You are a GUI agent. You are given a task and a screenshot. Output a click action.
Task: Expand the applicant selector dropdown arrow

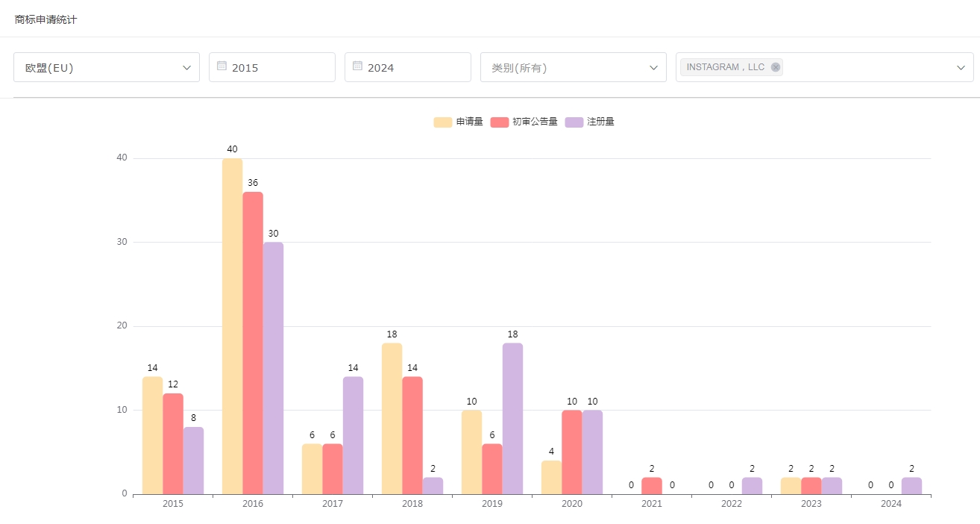(961, 68)
